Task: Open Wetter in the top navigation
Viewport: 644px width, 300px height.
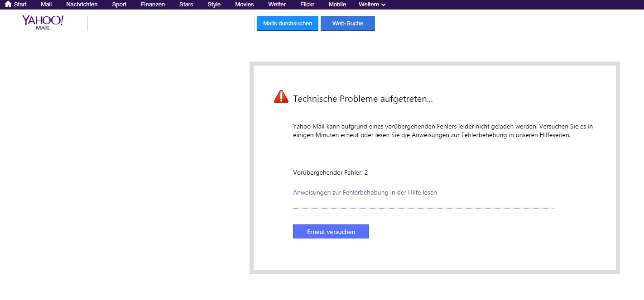Action: pos(277,5)
